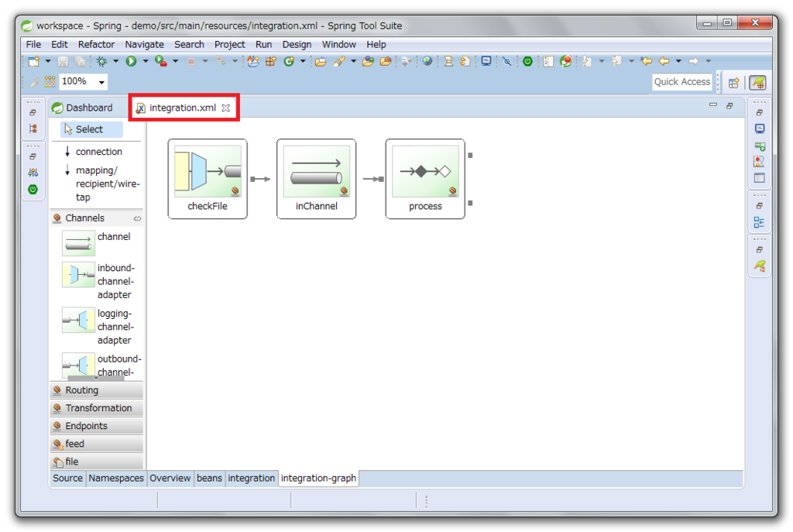Click the Outline view icon in right sidebar

760,222
